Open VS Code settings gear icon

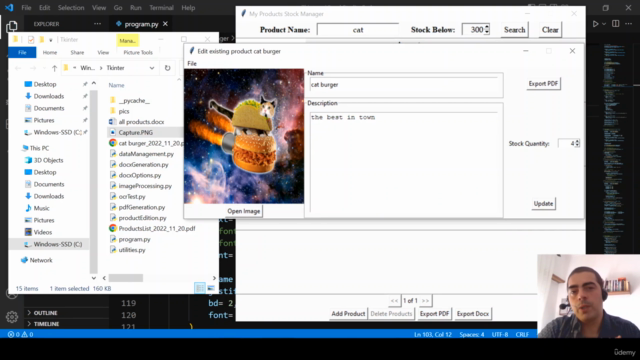[12, 316]
